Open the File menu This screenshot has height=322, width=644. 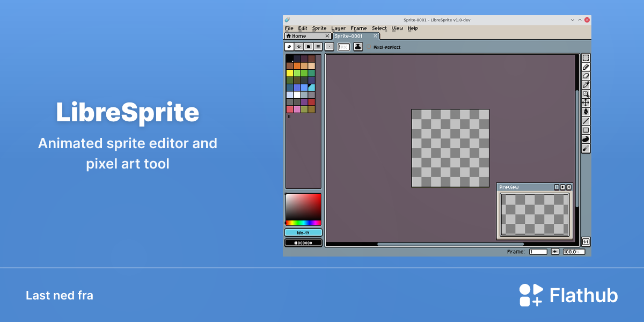(289, 28)
